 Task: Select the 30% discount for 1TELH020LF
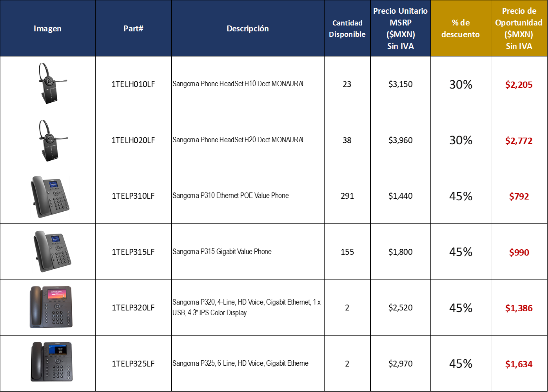(x=461, y=140)
